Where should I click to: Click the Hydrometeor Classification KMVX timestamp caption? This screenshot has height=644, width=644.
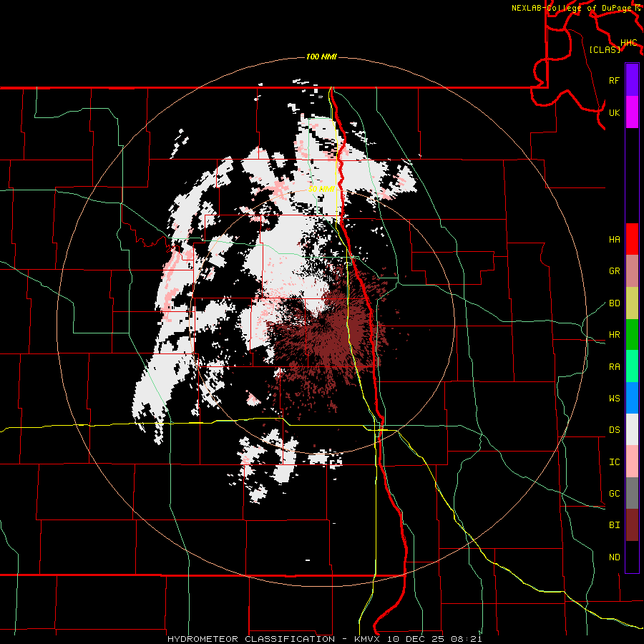[x=325, y=639]
